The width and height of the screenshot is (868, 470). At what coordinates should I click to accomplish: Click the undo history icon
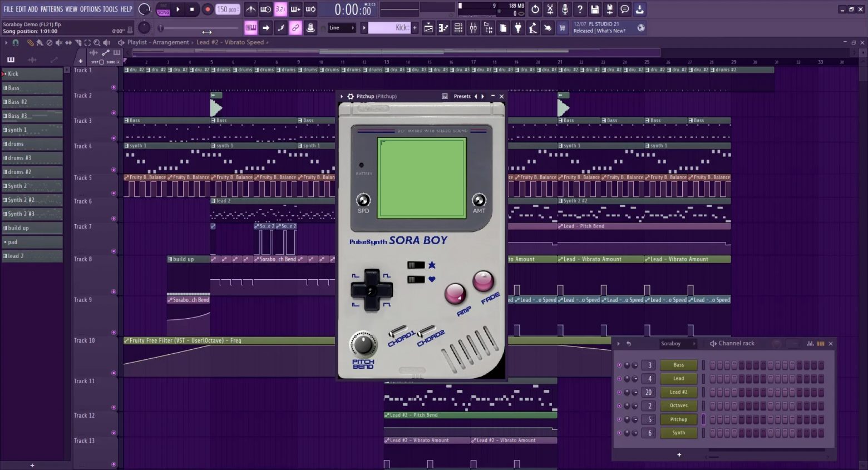tap(535, 9)
